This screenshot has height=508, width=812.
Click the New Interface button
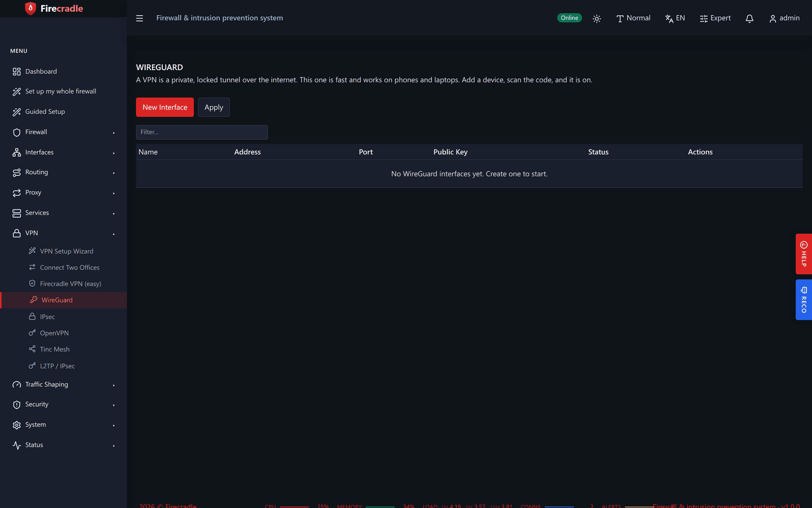(165, 107)
